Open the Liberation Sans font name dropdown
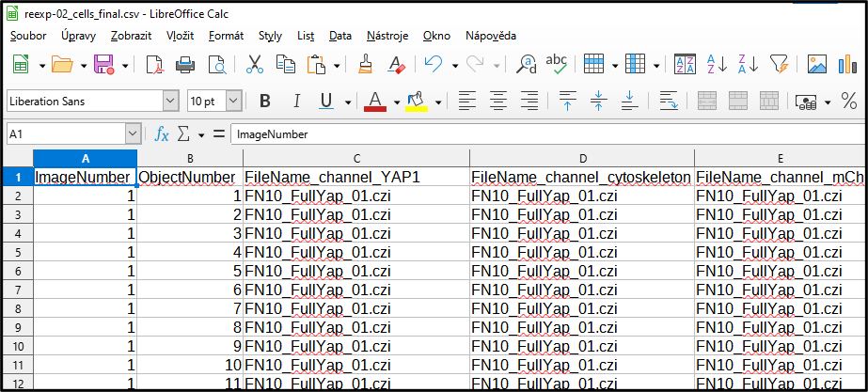The image size is (868, 392). pos(170,102)
